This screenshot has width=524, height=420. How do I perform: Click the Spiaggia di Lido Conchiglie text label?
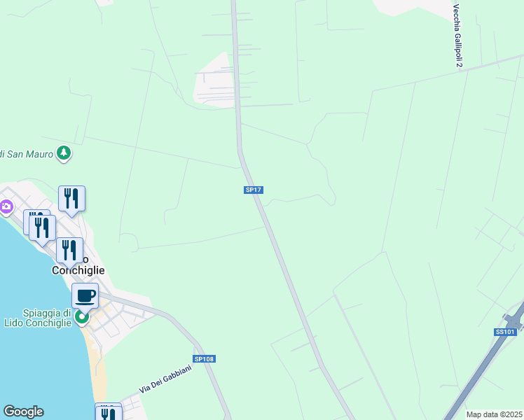(38, 318)
